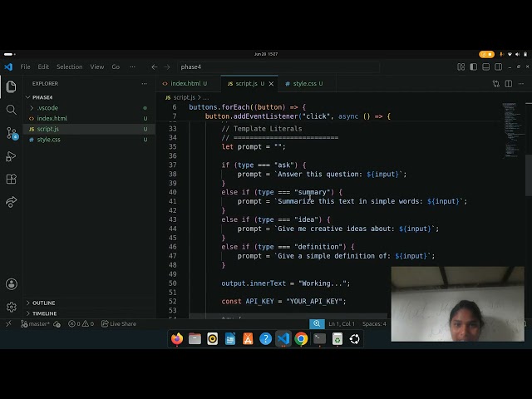
Task: Open the Selection menu
Action: (70, 66)
